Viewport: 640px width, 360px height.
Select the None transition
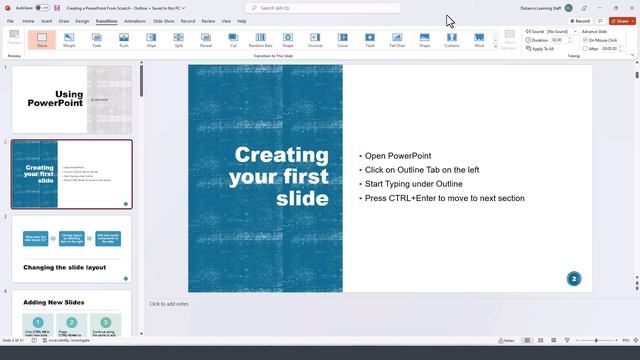click(42, 40)
